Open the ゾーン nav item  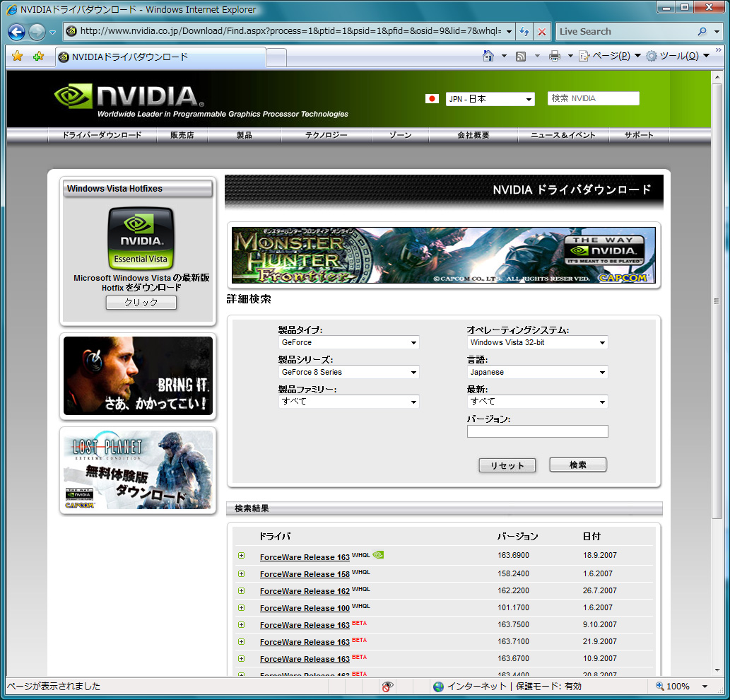pos(401,135)
